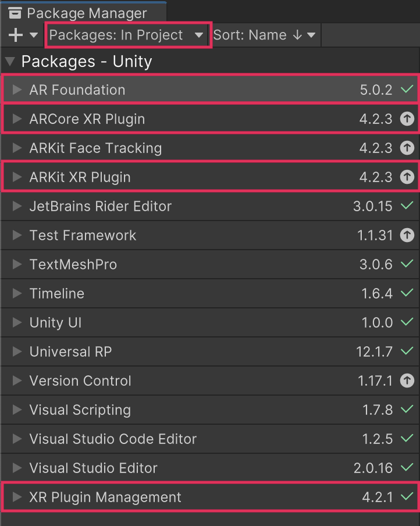Click the green checkmark beside AR Foundation
The image size is (420, 526).
[x=407, y=90]
